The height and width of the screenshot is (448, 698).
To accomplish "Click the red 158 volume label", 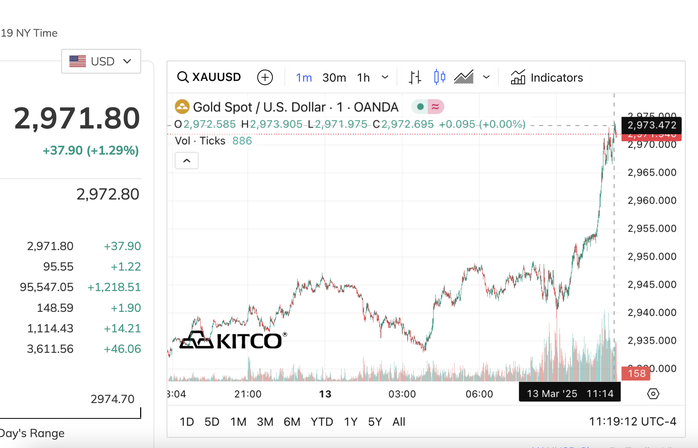I will (636, 373).
